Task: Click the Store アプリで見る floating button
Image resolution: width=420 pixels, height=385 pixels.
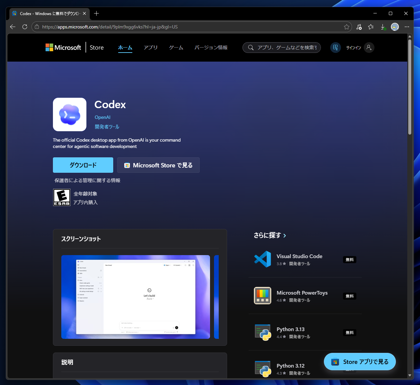Action: pos(360,362)
